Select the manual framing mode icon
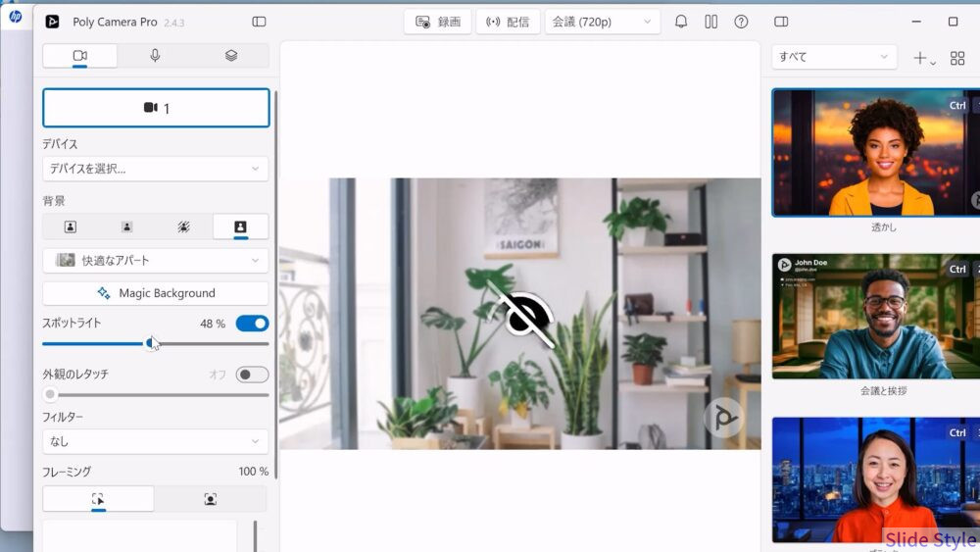Viewport: 980px width, 552px height. 98,499
